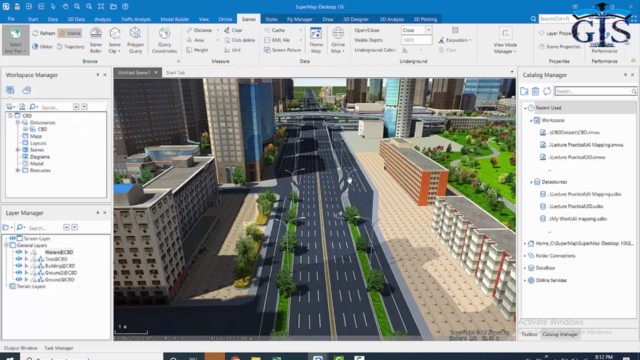This screenshot has height=360, width=640.
Task: Open the Underground Open/Close combo box
Action: pos(416,30)
